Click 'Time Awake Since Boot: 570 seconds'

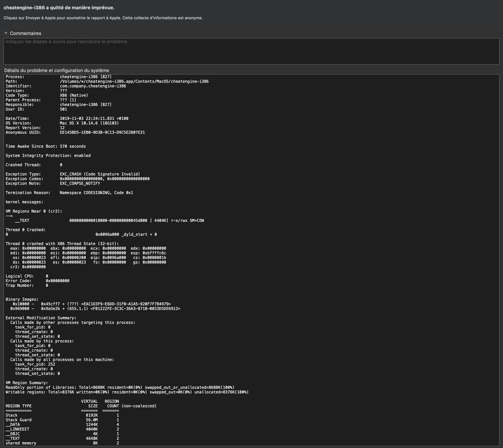[x=46, y=146]
